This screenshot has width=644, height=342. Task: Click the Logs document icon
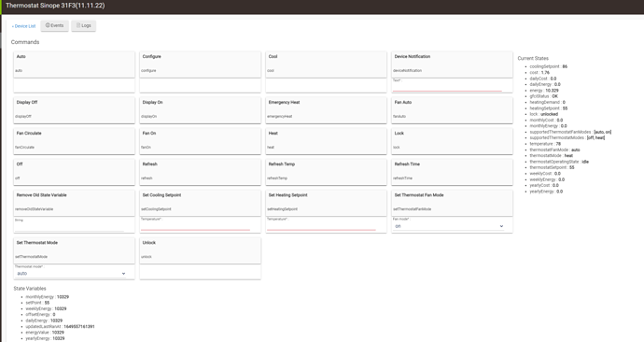click(x=78, y=25)
